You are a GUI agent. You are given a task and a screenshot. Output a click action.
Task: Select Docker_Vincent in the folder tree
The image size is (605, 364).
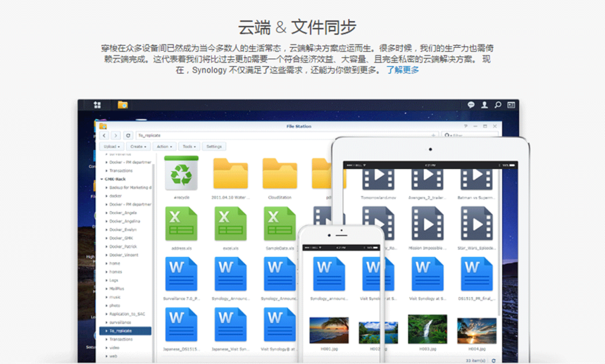tap(124, 255)
